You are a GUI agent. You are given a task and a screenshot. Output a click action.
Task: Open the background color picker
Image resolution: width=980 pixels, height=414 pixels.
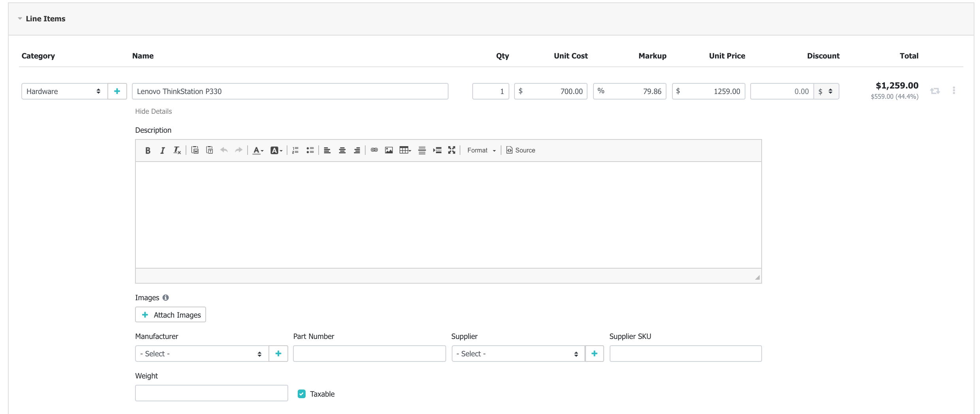276,150
